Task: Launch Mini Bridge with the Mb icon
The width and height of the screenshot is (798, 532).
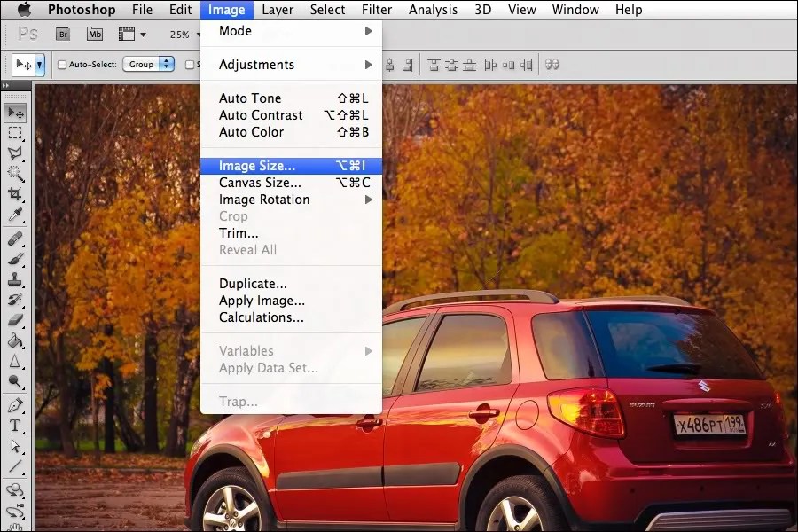Action: tap(95, 34)
